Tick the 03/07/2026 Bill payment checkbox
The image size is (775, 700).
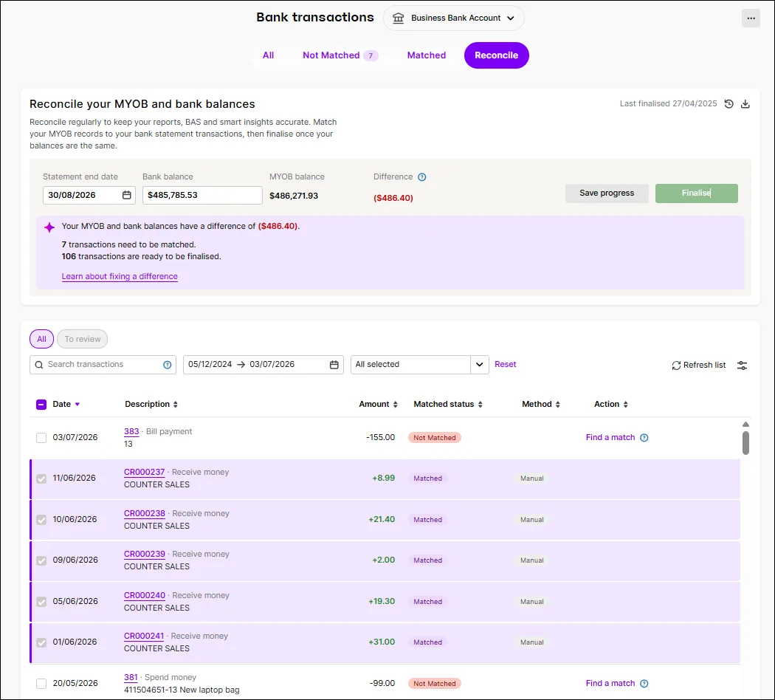[x=41, y=437]
